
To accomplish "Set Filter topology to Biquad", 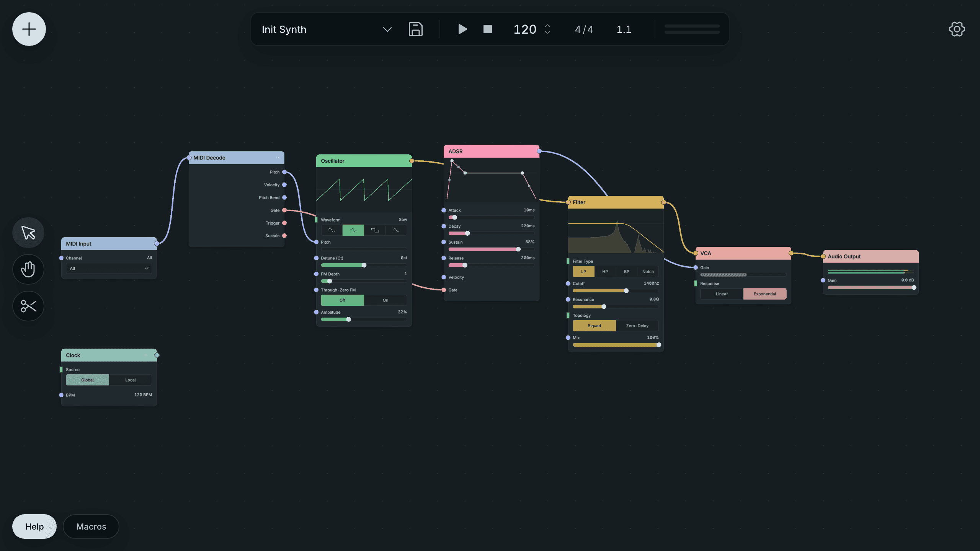I will (x=594, y=326).
